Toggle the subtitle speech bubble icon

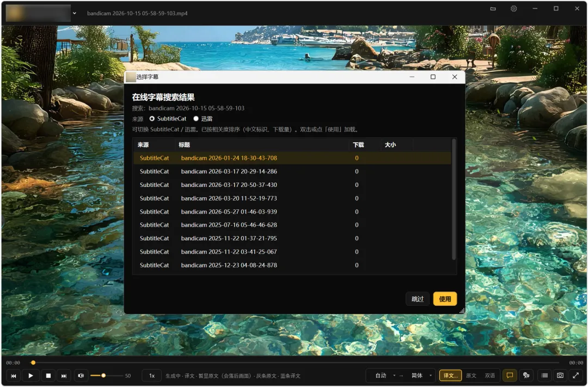click(x=510, y=376)
